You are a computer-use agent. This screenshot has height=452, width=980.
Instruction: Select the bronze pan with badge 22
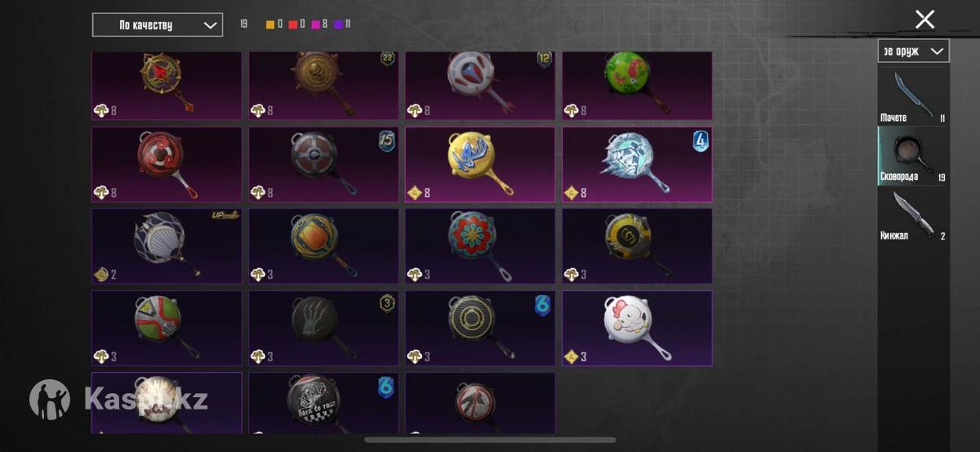point(323,86)
